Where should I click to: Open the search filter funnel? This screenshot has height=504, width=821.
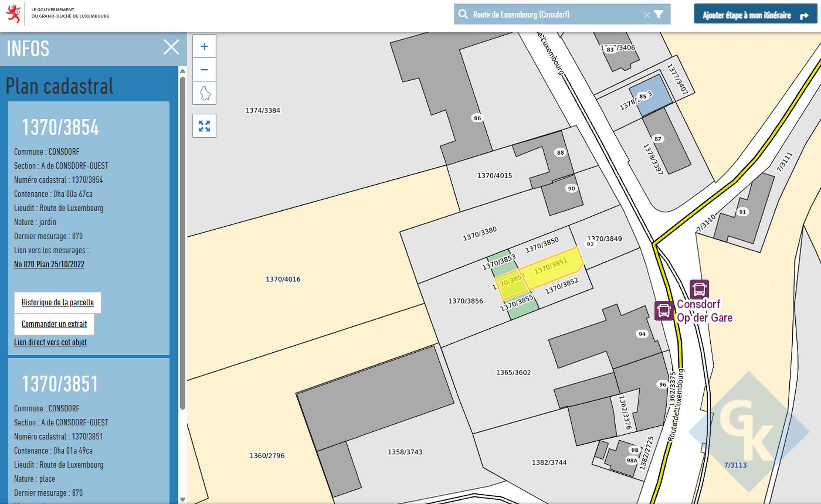[659, 15]
